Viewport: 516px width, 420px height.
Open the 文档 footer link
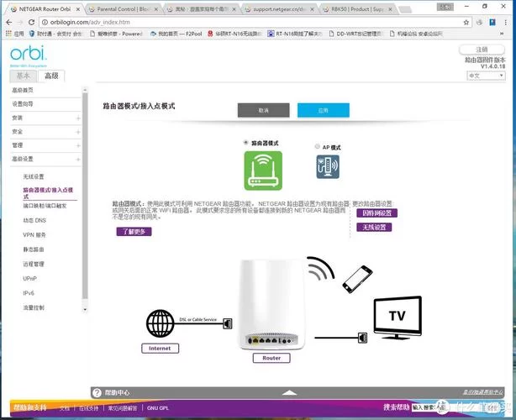coord(65,408)
